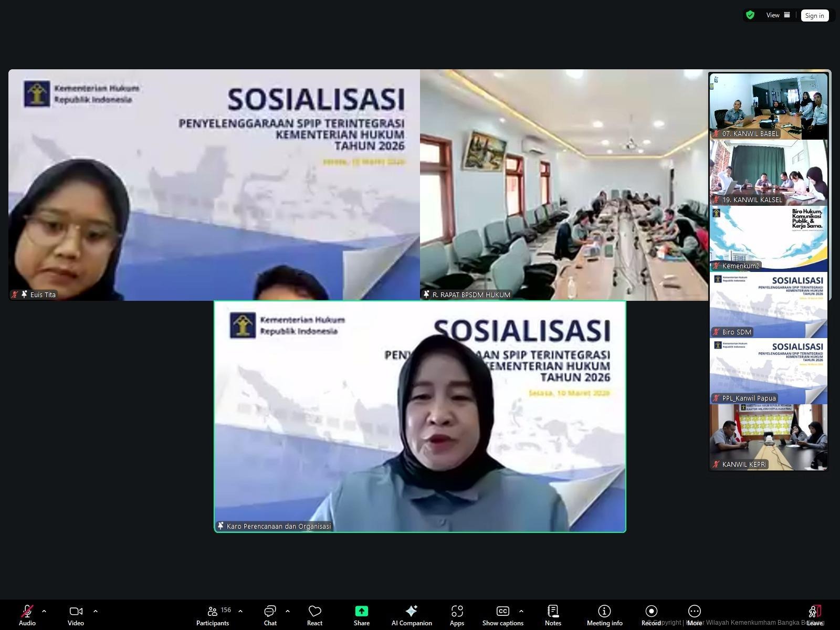Click muted mic icon on Biro SDM thumbnail

[716, 332]
